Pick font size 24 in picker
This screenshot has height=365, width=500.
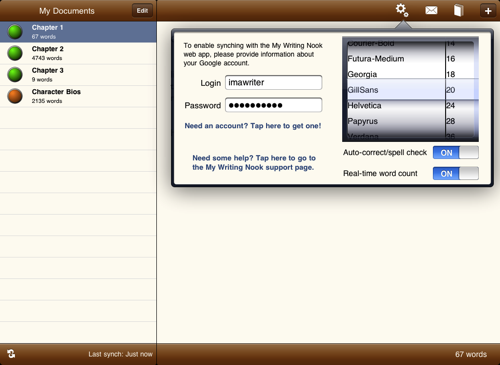pos(451,105)
